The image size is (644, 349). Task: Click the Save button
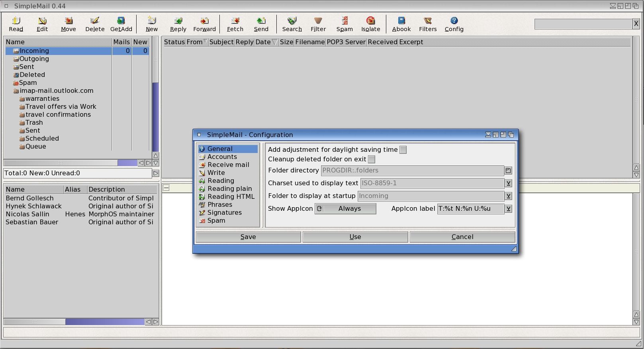(248, 237)
